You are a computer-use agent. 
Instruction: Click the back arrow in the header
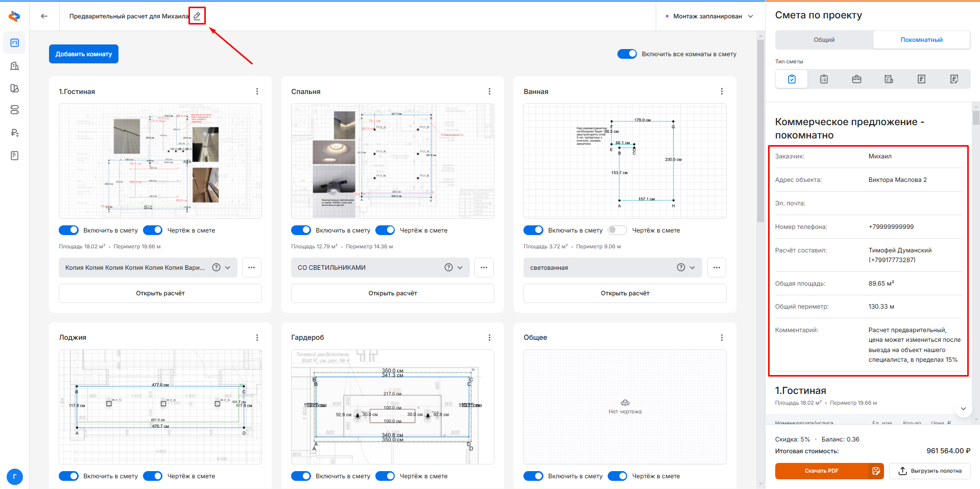click(x=44, y=16)
